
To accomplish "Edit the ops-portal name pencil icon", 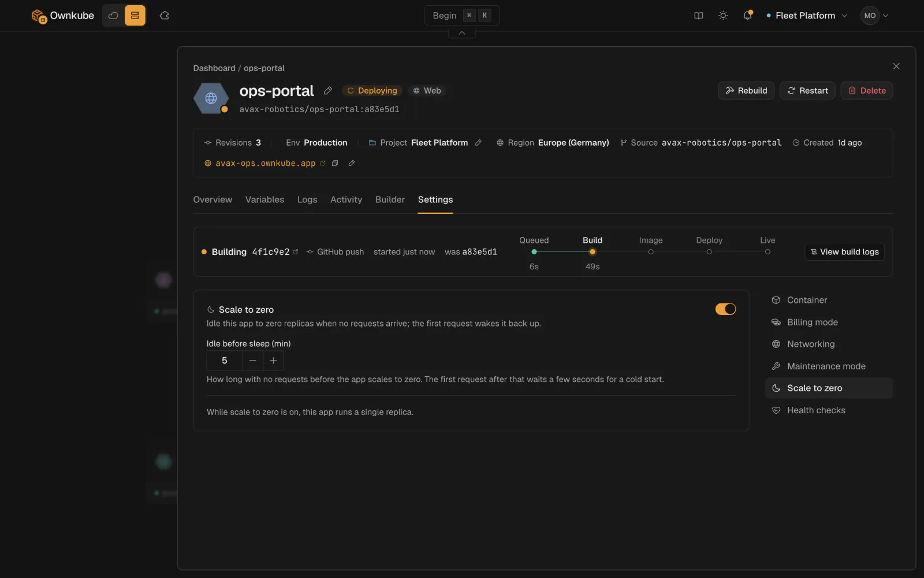I will [x=328, y=91].
